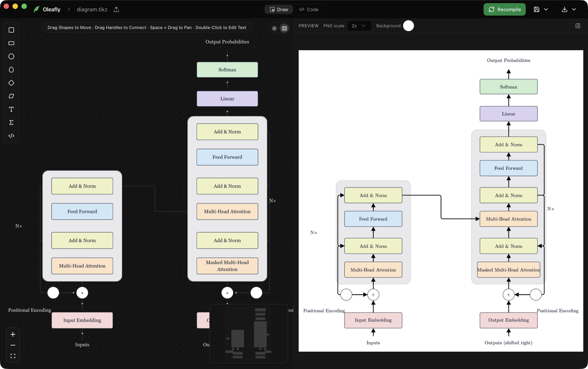Click the Oleafly app name

pos(51,9)
